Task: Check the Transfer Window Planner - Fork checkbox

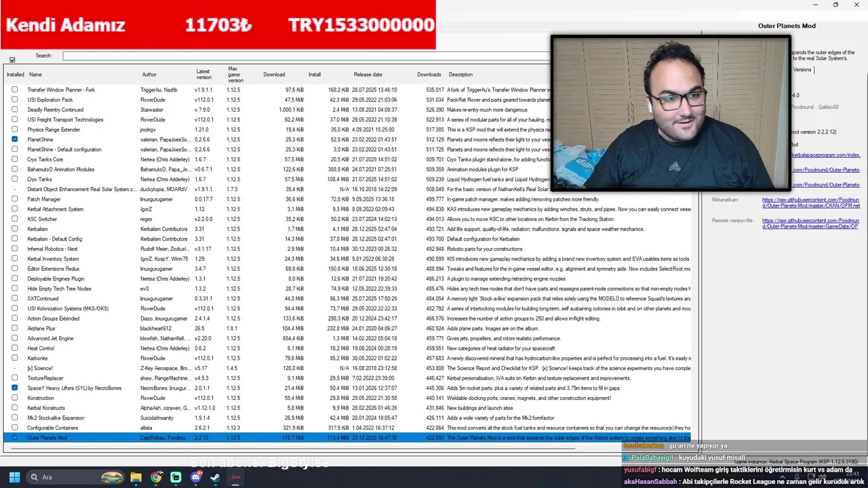Action: [15, 89]
